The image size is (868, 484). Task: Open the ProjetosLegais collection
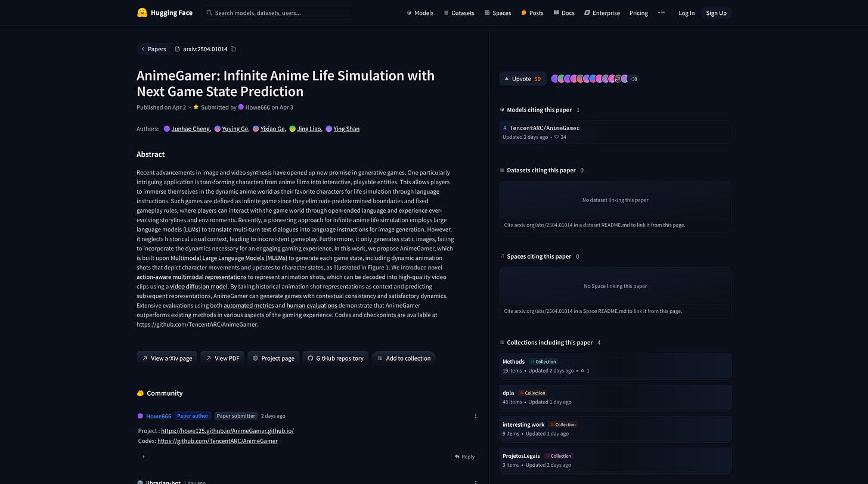click(615, 460)
